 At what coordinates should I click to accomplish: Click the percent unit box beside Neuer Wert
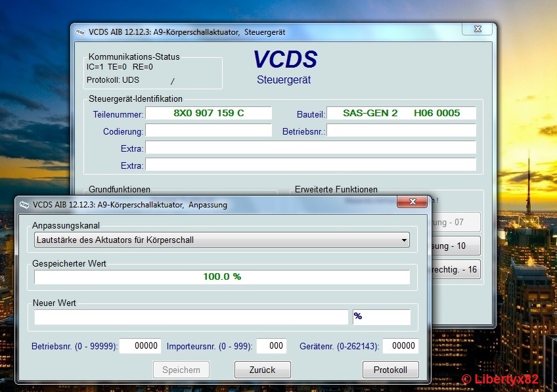382,316
